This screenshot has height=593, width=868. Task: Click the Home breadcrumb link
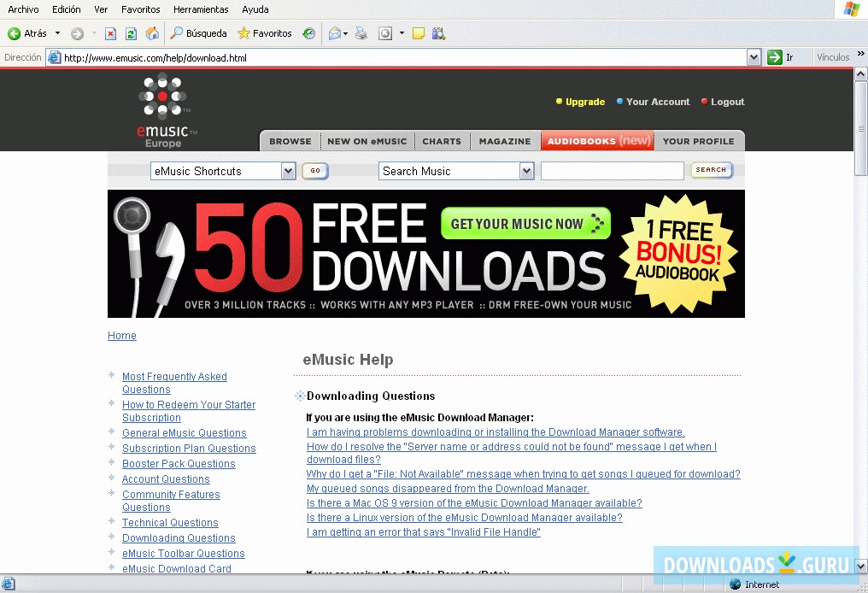click(x=122, y=336)
